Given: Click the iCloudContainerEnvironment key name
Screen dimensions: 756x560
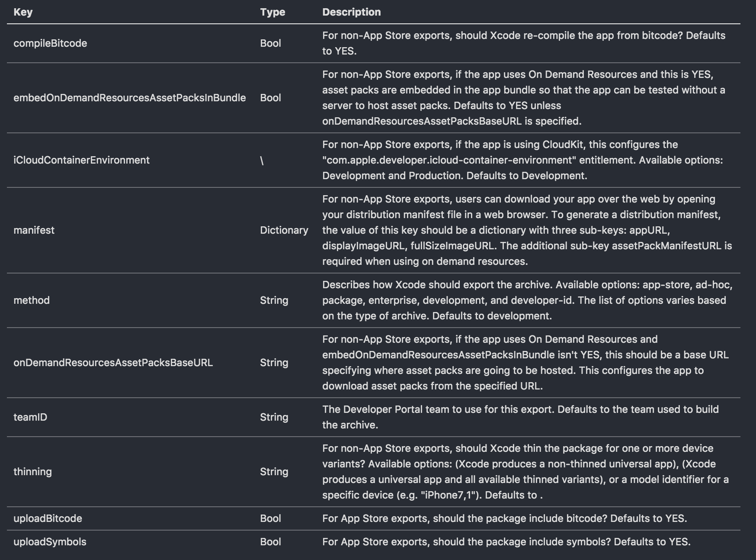Looking at the screenshot, I should pos(81,160).
